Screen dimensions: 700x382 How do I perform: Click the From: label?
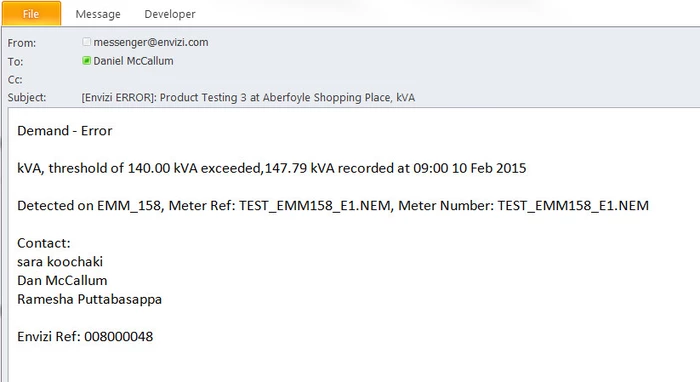click(x=21, y=43)
